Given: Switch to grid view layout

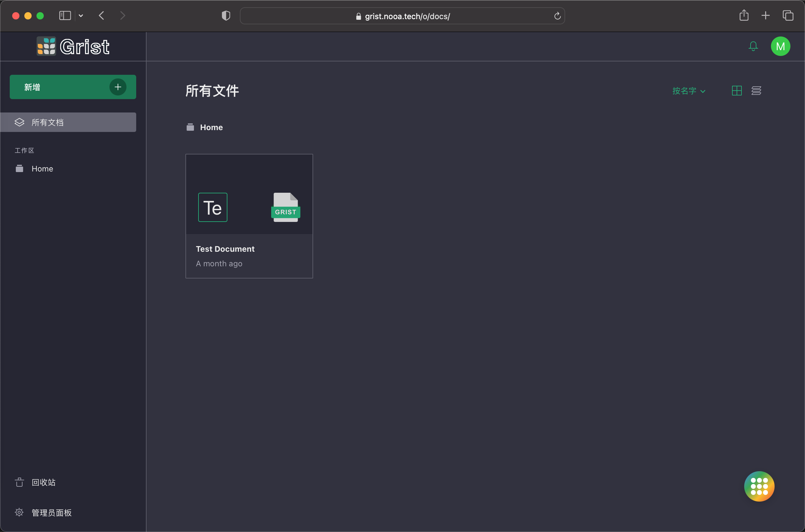Looking at the screenshot, I should click(737, 91).
